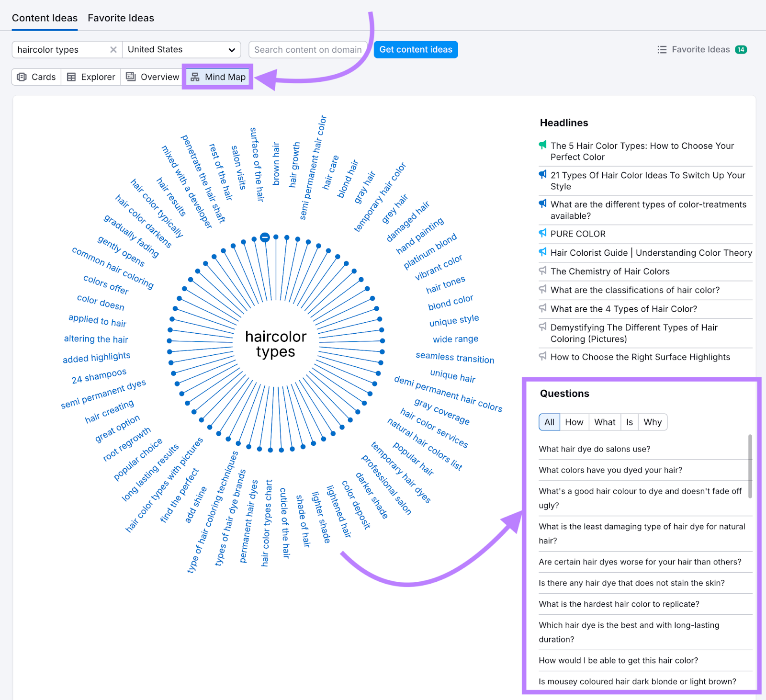Click the Questions list scrollbar
The height and width of the screenshot is (700, 766).
[x=750, y=466]
